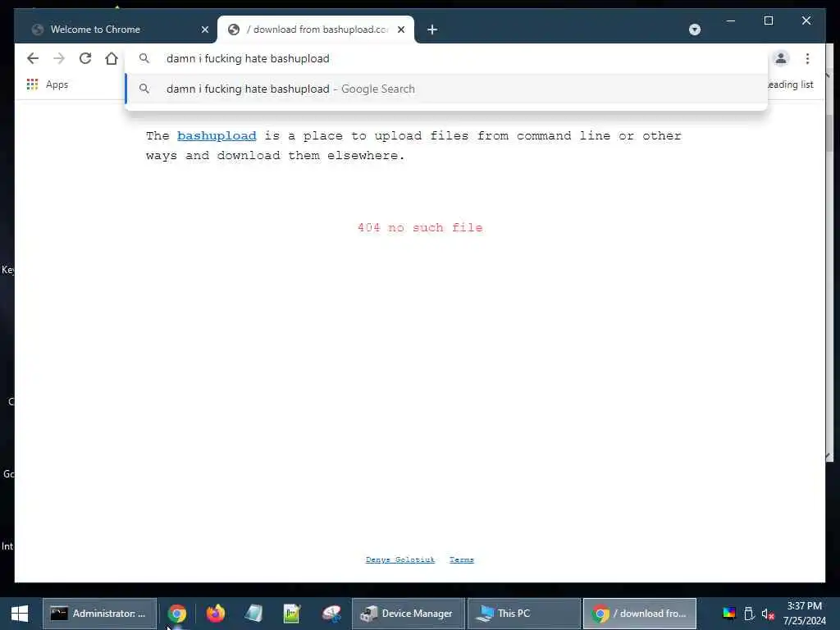Open the home page via house icon

click(x=112, y=58)
